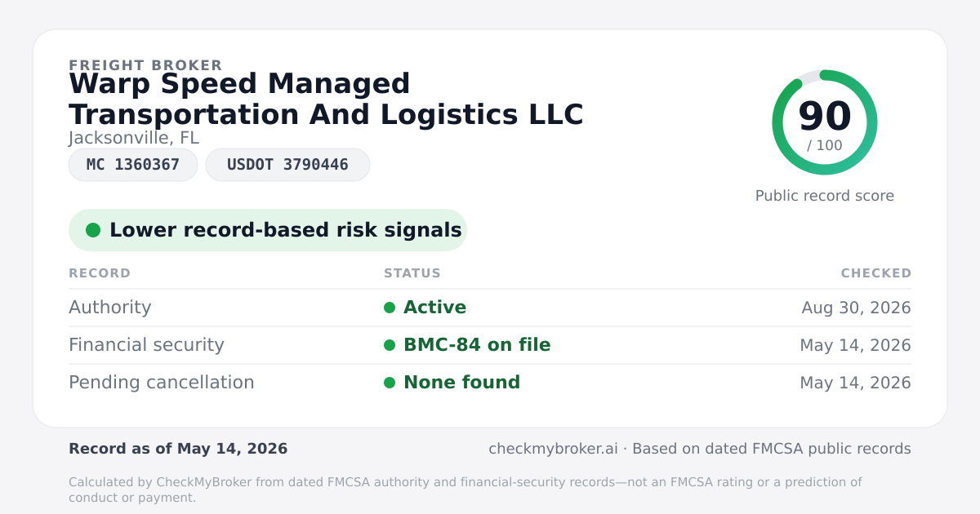Click the green dot beside BMC-84 on file

click(x=390, y=345)
